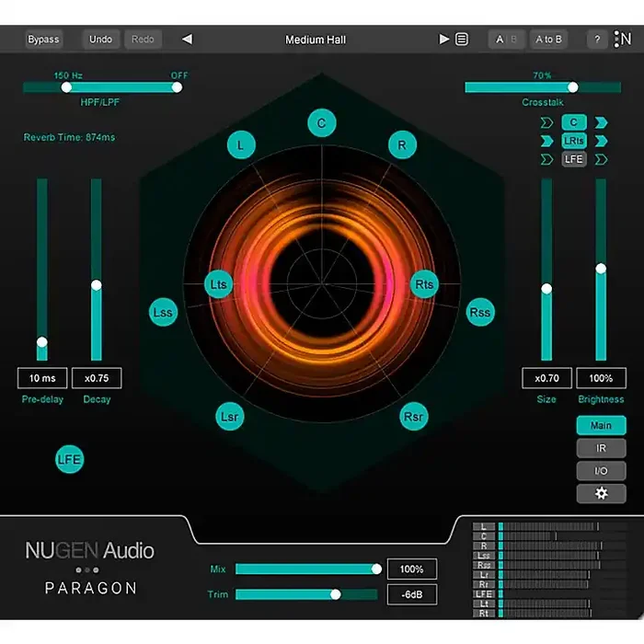Select the L speaker node
This screenshot has width=644, height=644.
point(241,144)
